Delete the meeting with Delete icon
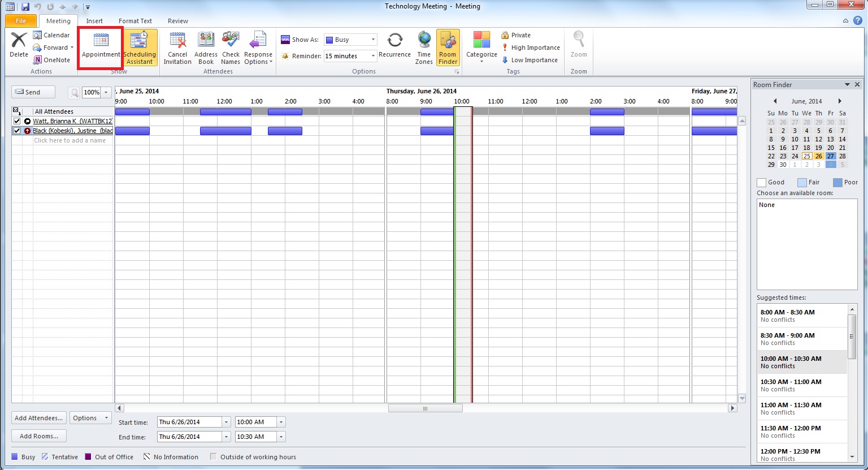The height and width of the screenshot is (470, 868). click(x=19, y=45)
